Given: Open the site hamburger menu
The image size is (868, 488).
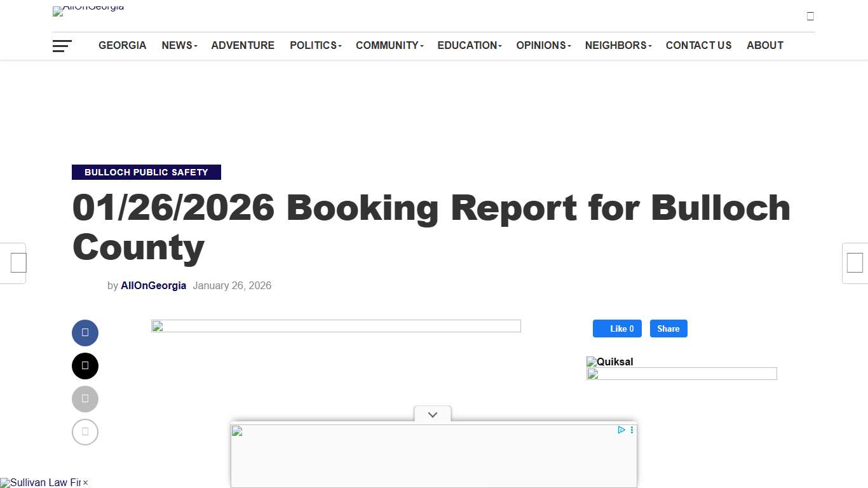Looking at the screenshot, I should tap(62, 46).
